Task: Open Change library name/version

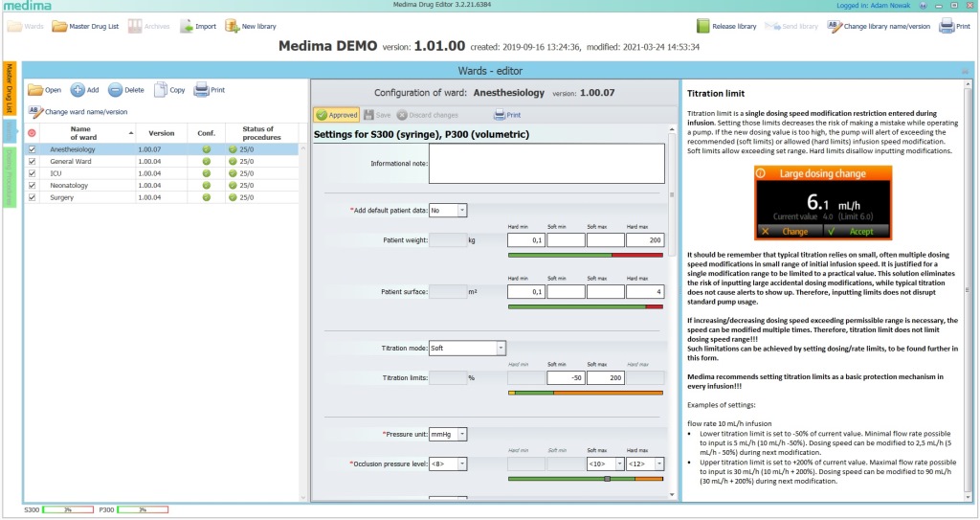Action: 879,26
